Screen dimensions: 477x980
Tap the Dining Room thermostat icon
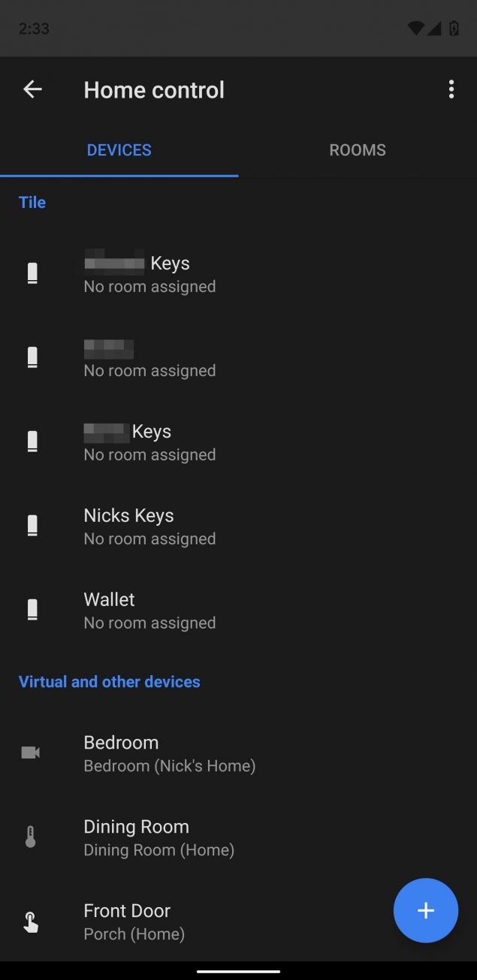[x=31, y=837]
